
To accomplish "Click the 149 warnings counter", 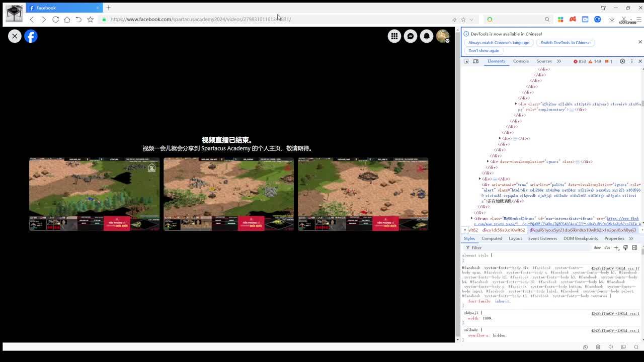I will (x=595, y=61).
